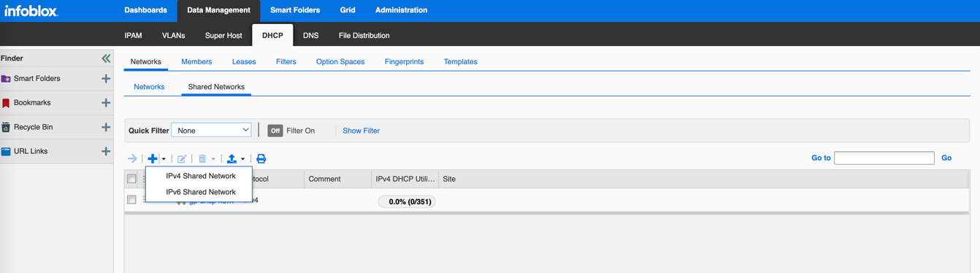This screenshot has width=980, height=273.
Task: Expand the delete icon's dropdown arrow
Action: pos(213,159)
